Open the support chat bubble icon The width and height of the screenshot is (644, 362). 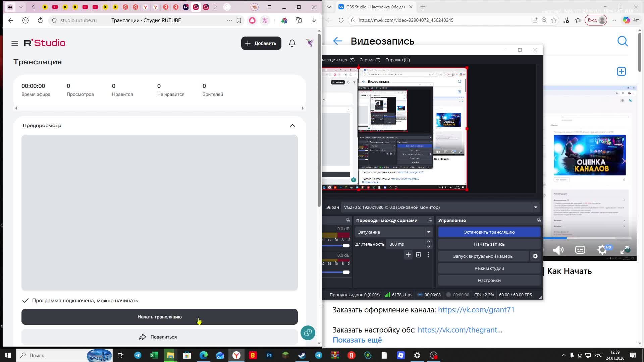coord(308,333)
